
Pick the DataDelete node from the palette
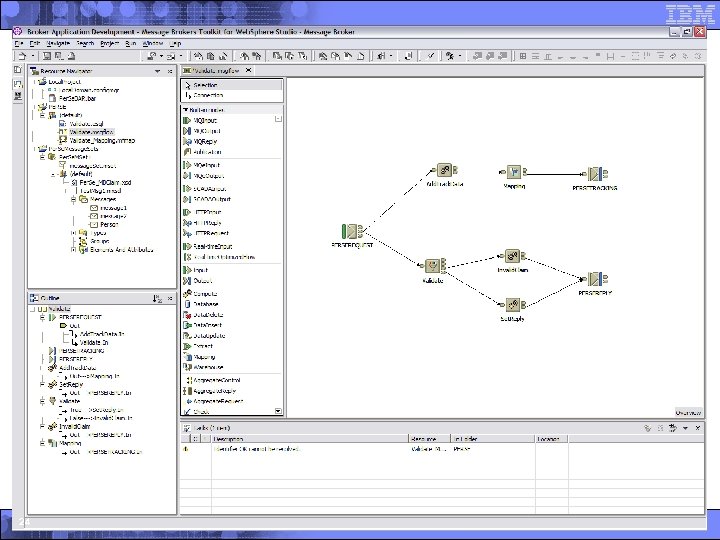click(x=203, y=315)
